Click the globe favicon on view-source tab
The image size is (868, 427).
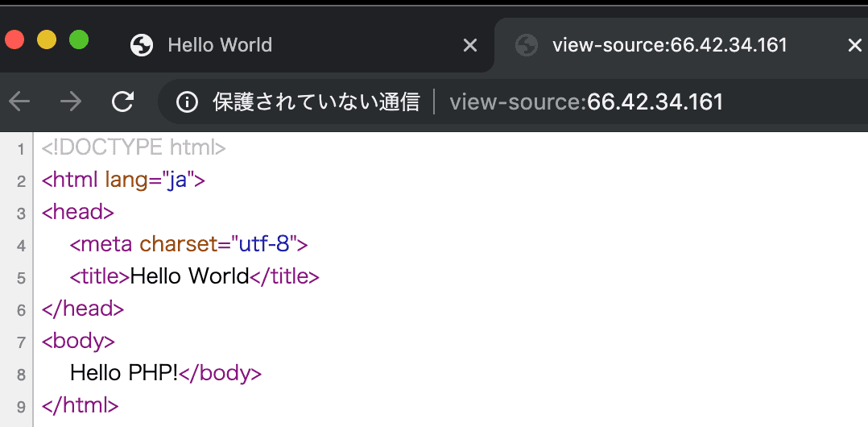(527, 45)
